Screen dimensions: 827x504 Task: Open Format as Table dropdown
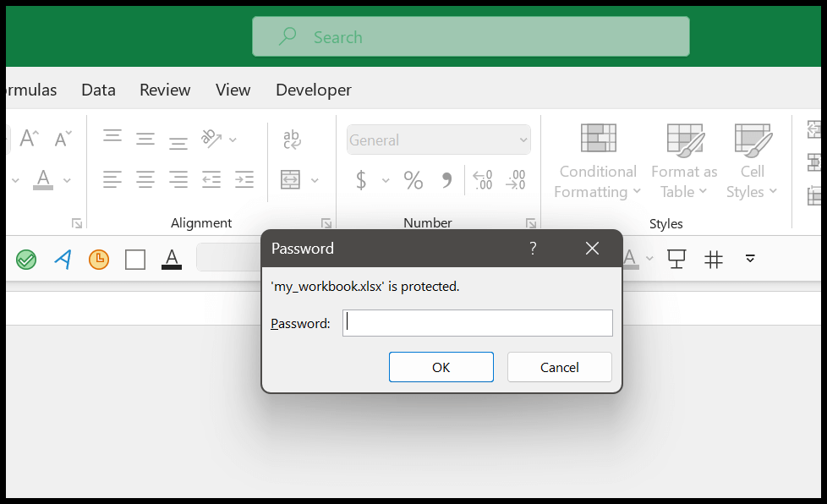click(684, 162)
